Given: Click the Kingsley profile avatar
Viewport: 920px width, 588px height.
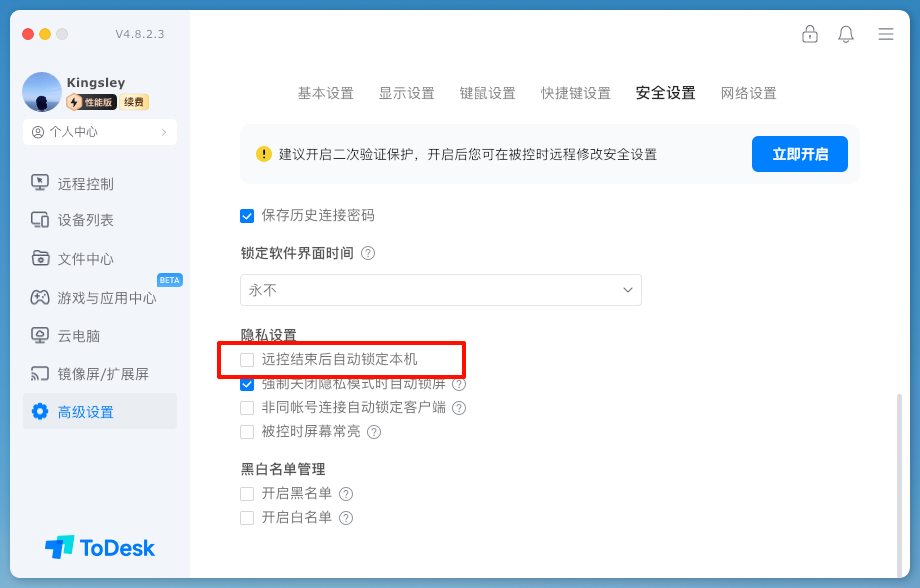Looking at the screenshot, I should click(x=42, y=92).
